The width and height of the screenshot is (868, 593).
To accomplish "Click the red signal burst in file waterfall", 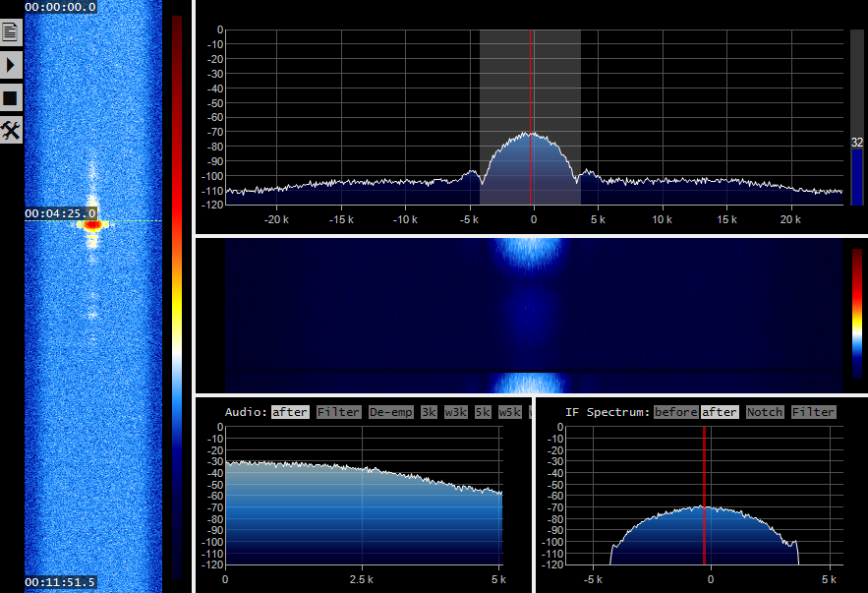I will (x=92, y=225).
